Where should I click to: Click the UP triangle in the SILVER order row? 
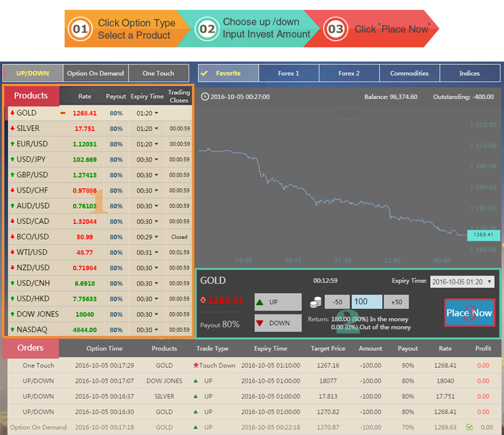(196, 396)
